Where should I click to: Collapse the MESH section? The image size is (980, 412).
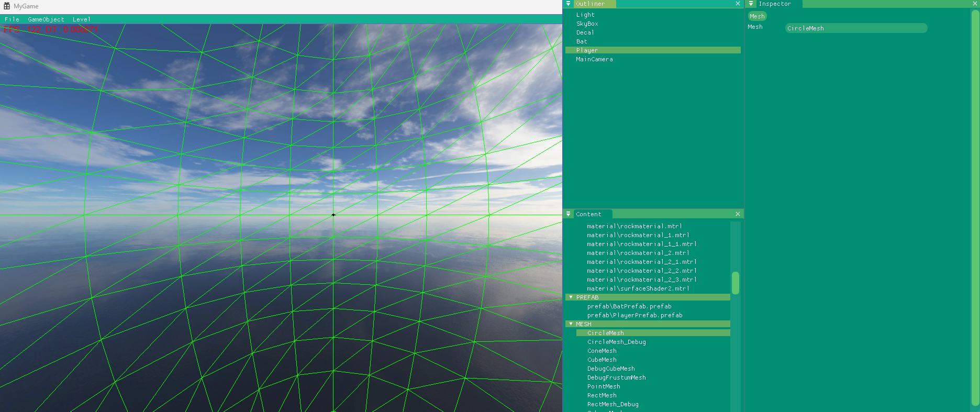[x=571, y=324]
